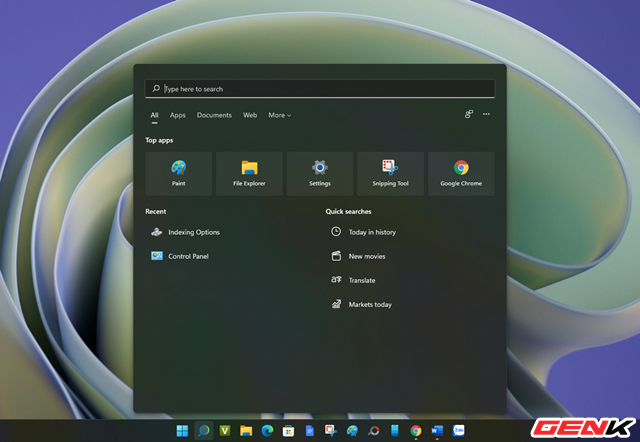Open File Explorer tile in Top apps
640x442 pixels.
pos(249,173)
